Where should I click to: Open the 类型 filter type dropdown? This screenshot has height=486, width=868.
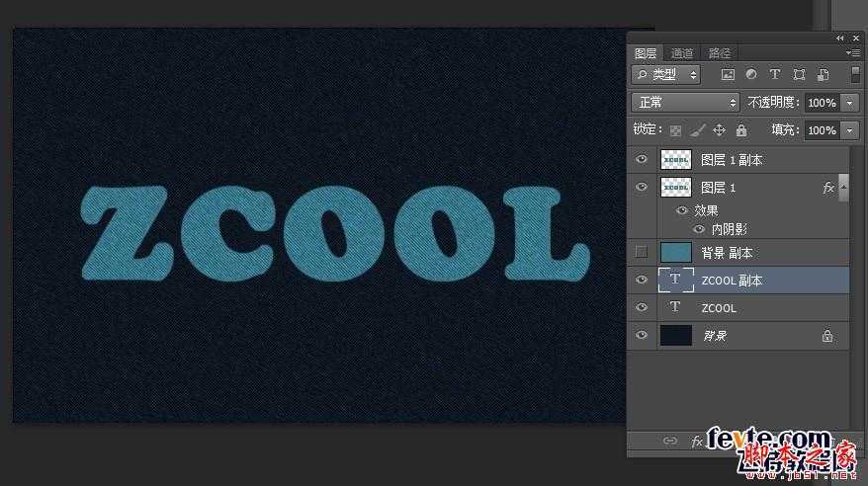(x=666, y=75)
